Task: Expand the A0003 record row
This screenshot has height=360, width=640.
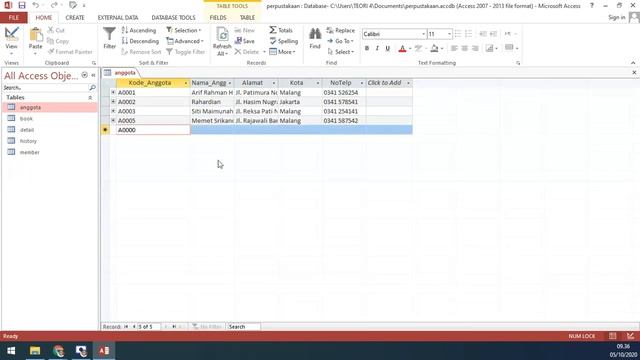Action: [113, 111]
